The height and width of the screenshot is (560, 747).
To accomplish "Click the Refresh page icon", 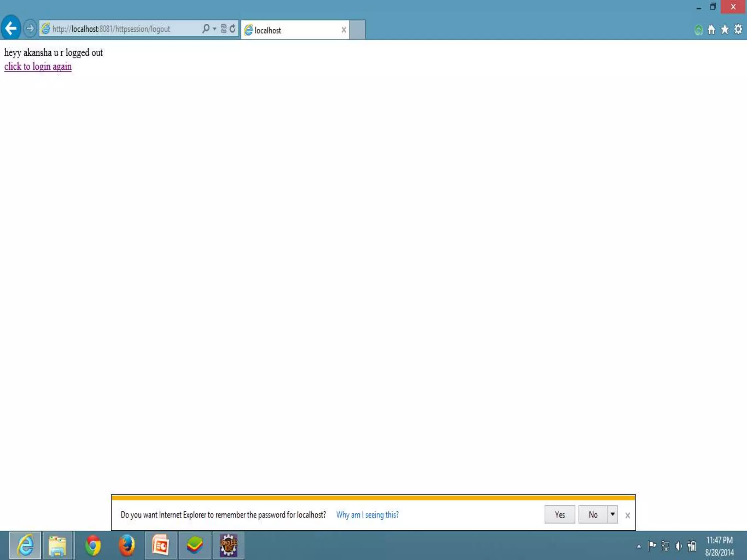I will click(232, 28).
